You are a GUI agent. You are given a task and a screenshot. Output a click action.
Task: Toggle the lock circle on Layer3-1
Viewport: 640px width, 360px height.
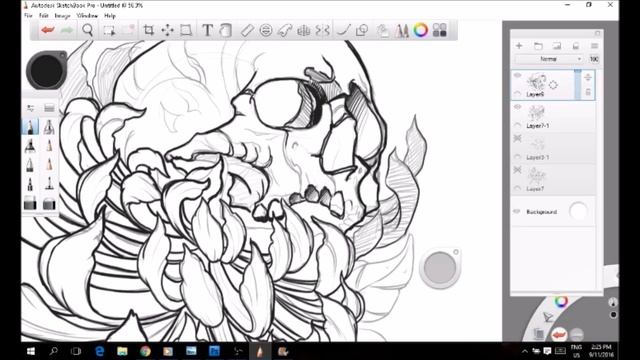pos(517,157)
